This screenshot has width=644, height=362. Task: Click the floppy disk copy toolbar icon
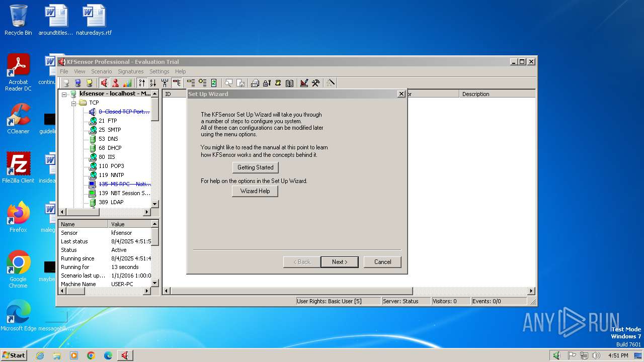[240, 83]
